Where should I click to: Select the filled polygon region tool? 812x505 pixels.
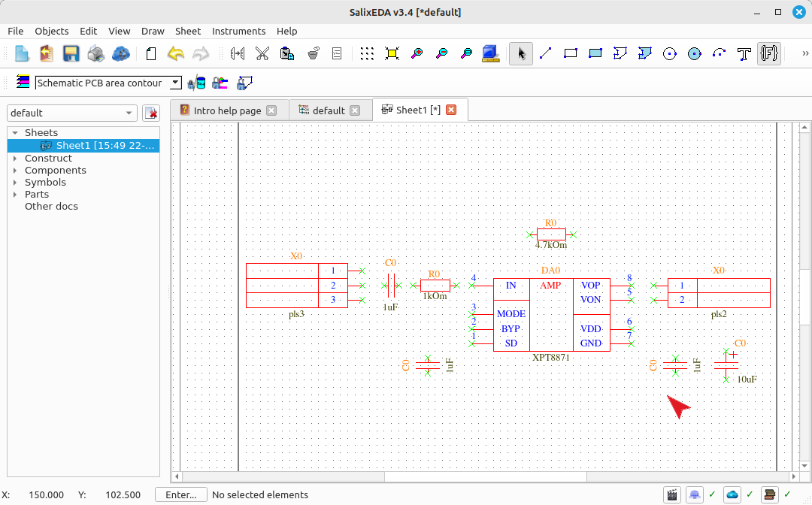(645, 53)
